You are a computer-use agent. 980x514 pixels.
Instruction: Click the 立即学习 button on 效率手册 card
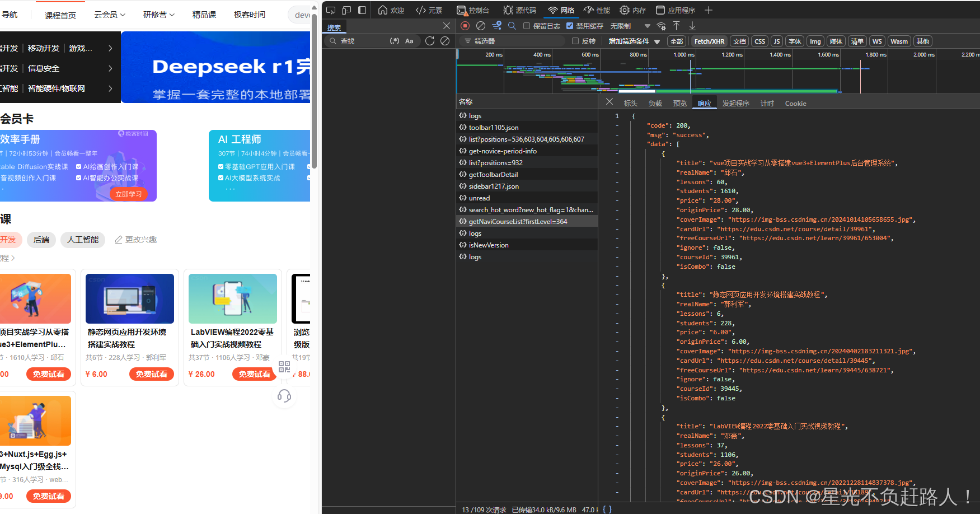coord(129,194)
